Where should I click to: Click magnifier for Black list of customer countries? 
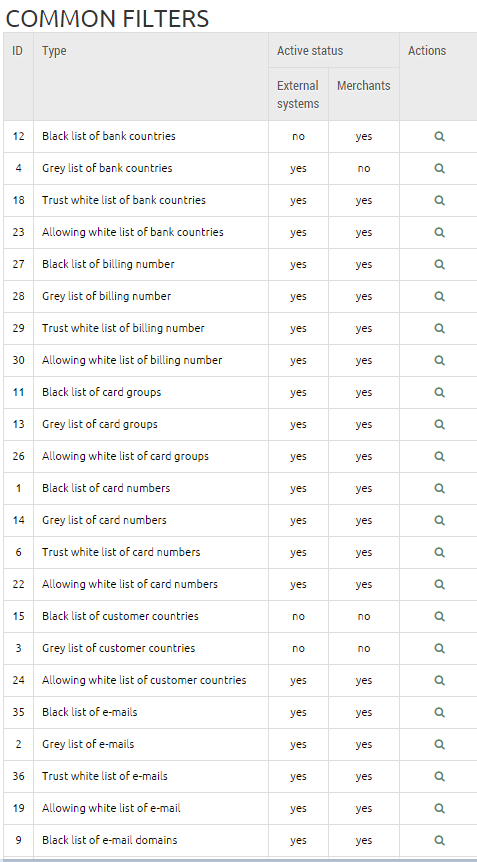(439, 616)
